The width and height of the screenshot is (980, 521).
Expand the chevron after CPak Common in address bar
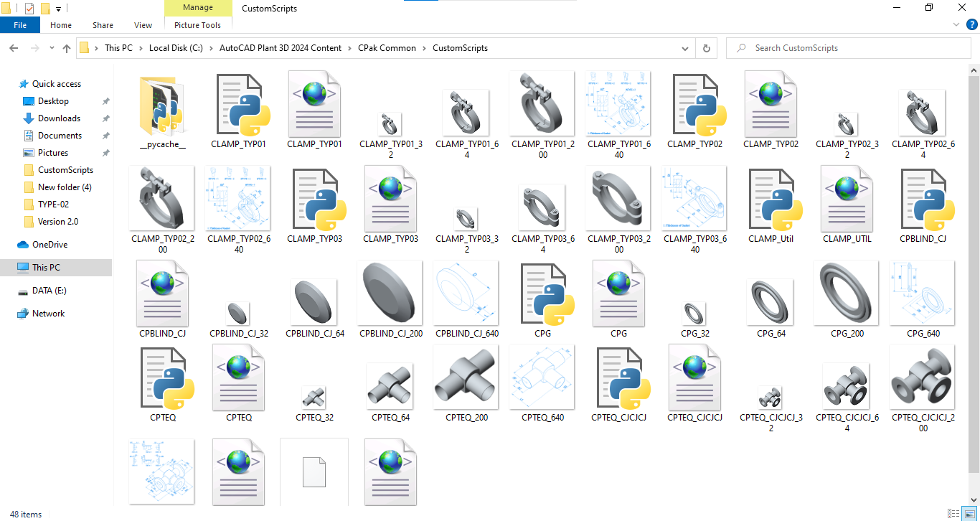tap(424, 48)
